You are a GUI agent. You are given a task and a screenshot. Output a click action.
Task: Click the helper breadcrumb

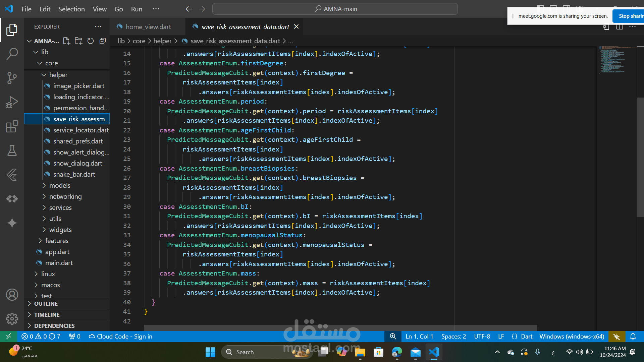point(162,41)
